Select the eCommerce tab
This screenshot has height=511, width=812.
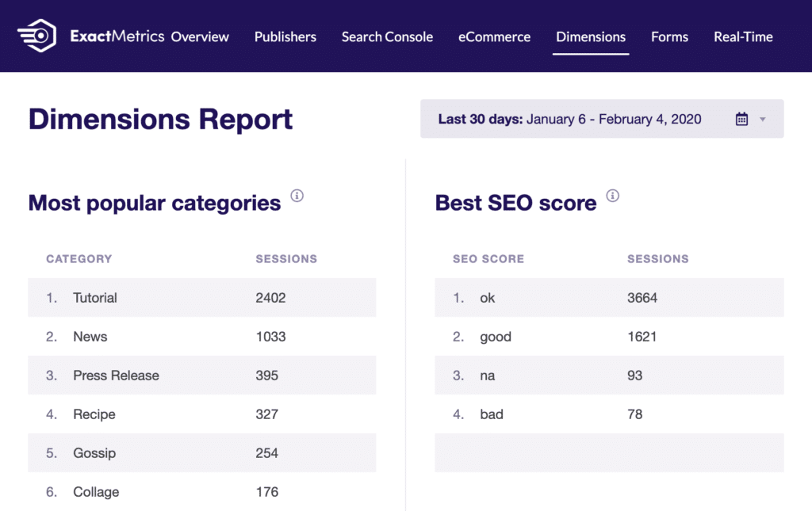click(x=494, y=36)
